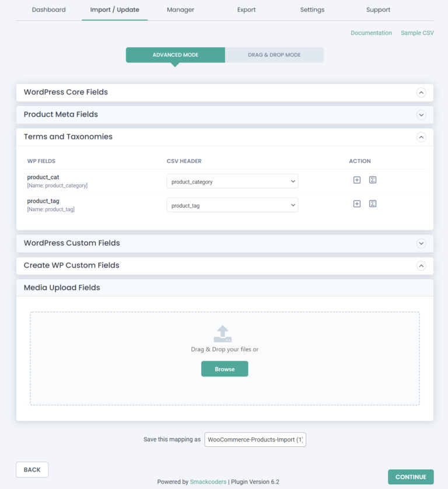
Task: Click the sigma formula icon for product_tag
Action: point(373,204)
